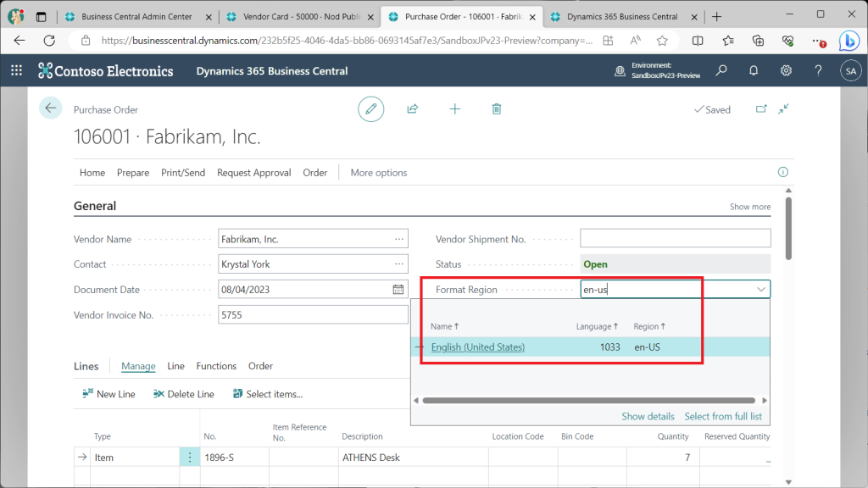Open the Functions menu in Lines
Screen dimensions: 868x488
pos(216,366)
